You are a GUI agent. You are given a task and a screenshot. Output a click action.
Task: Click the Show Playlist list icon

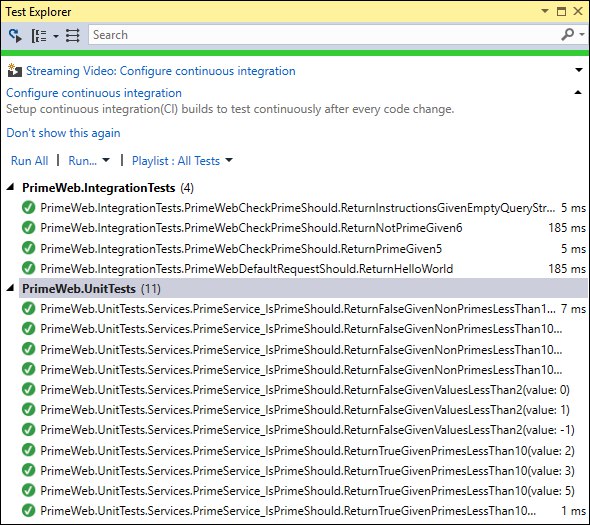[x=73, y=36]
